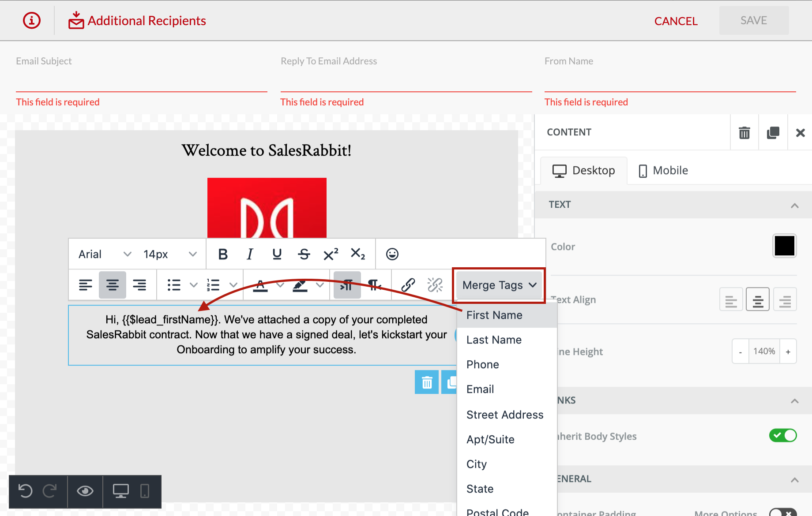This screenshot has height=516, width=812.
Task: Collapse the TEXT section
Action: 794,205
